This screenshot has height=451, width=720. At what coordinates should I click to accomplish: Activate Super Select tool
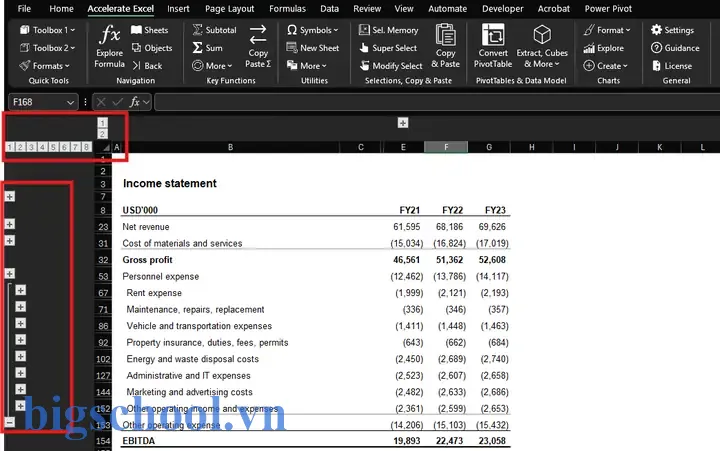[388, 48]
